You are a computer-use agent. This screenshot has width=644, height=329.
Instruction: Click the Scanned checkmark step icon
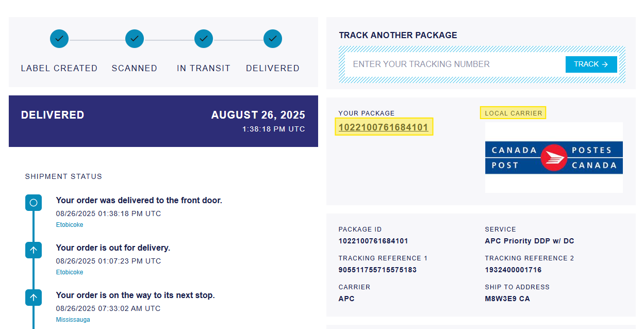pyautogui.click(x=135, y=39)
